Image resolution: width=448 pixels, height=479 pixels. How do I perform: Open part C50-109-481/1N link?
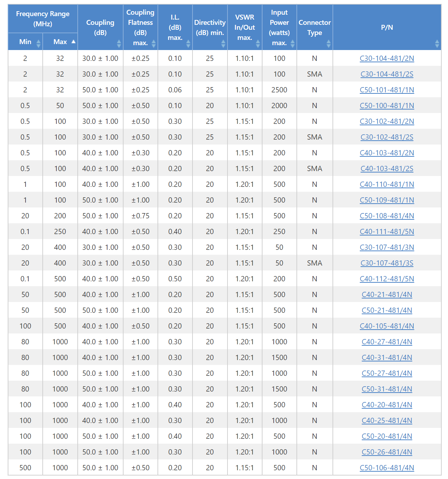tap(387, 200)
